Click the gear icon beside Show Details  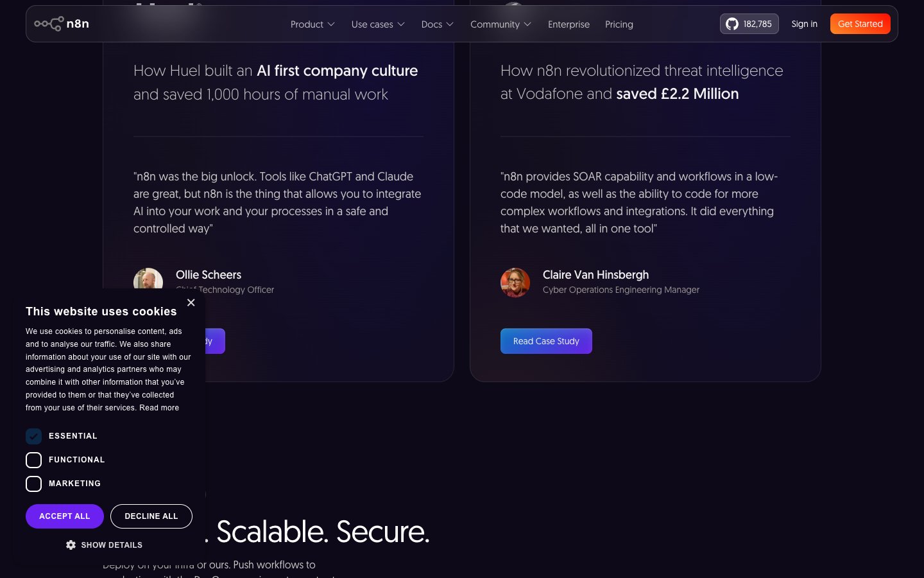point(71,545)
